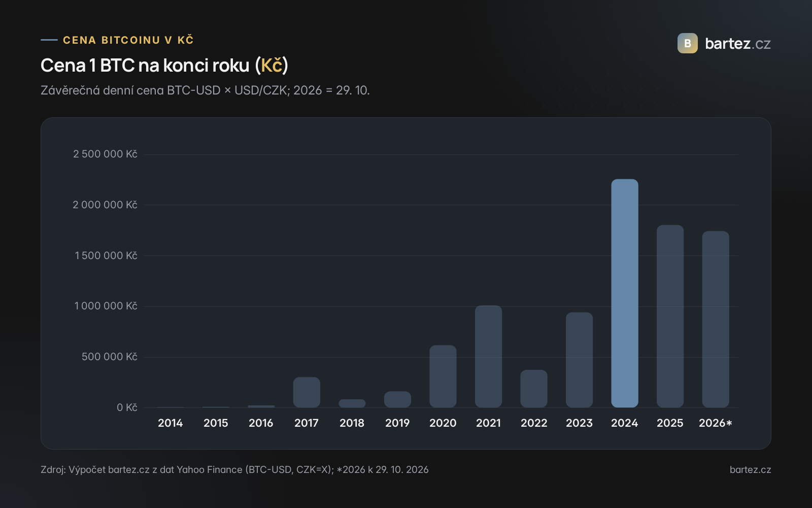Viewport: 812px width, 508px height.
Task: Click the 2019 bar
Action: (x=397, y=399)
